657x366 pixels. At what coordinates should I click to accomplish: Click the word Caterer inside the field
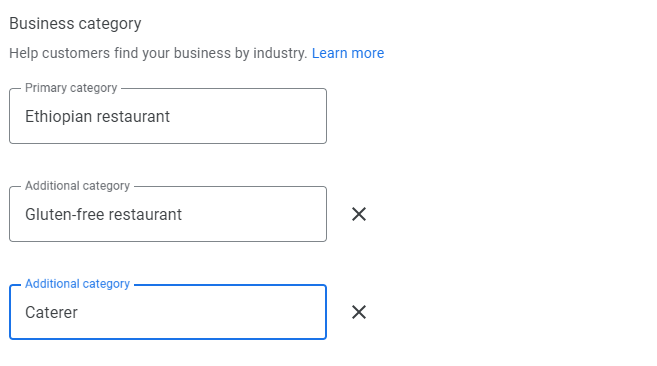51,313
